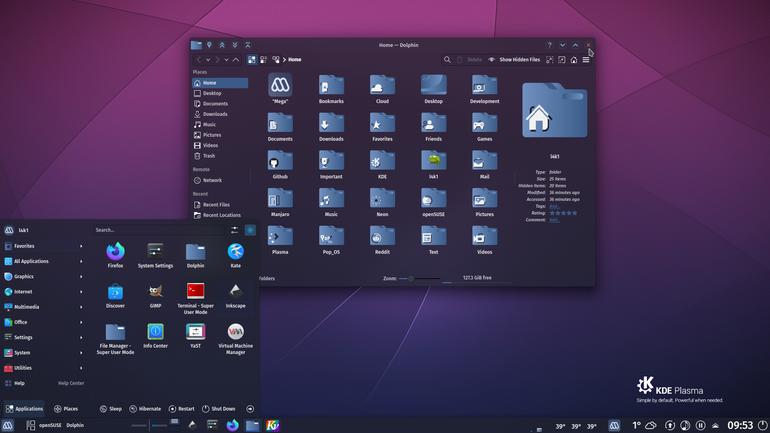Show hidden system tray icons arrow
Viewport: 770px width, 433px height.
715,426
